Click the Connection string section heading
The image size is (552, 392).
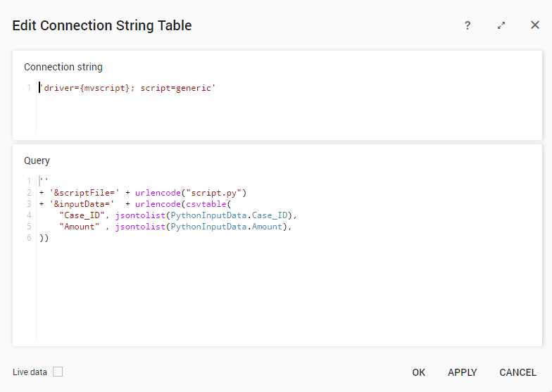(x=63, y=67)
